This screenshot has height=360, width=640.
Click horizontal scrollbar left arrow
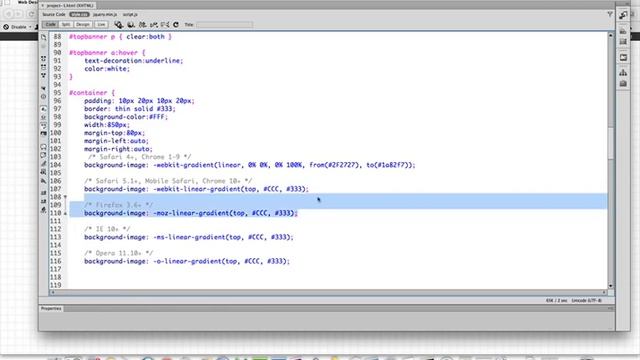coord(52,292)
